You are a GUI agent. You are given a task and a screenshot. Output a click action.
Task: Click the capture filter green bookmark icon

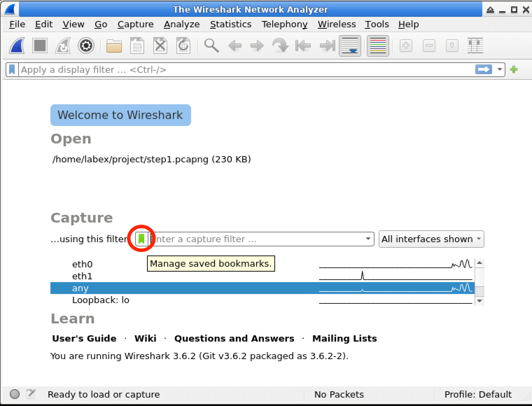(x=141, y=239)
